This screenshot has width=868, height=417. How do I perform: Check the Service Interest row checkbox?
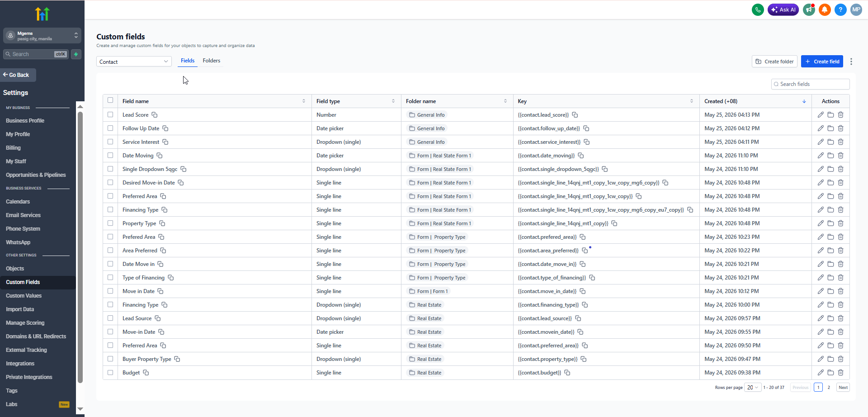pyautogui.click(x=110, y=142)
